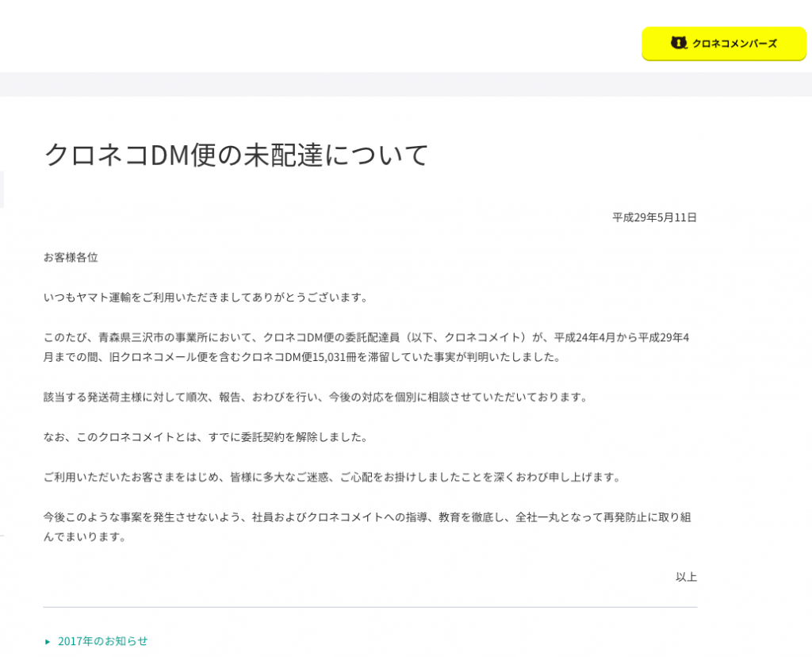Screen dimensions: 812x657
Task: Click the heading クロネコDM便の未配達について
Action: [236, 155]
